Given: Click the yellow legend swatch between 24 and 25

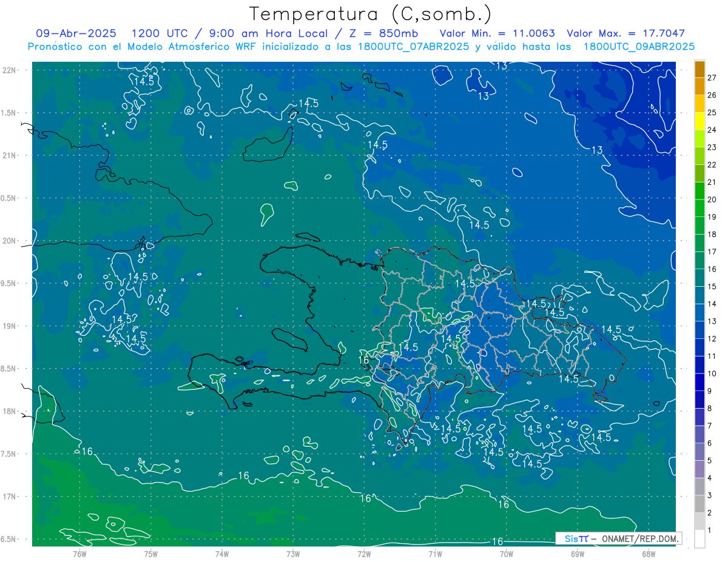Looking at the screenshot, I should [700, 121].
